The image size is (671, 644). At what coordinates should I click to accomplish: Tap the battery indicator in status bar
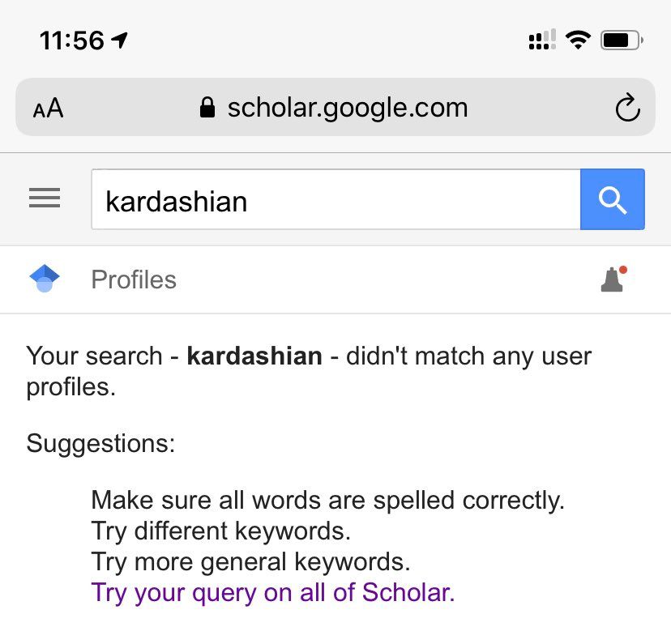coord(622,39)
